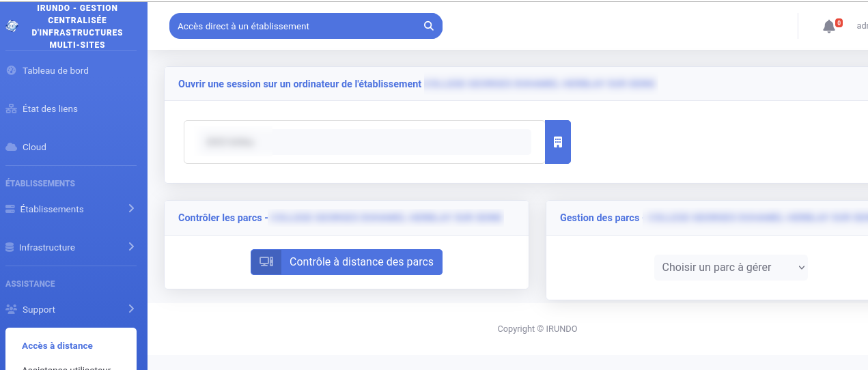This screenshot has width=868, height=370.
Task: Go to Tableau de bord
Action: (x=55, y=70)
